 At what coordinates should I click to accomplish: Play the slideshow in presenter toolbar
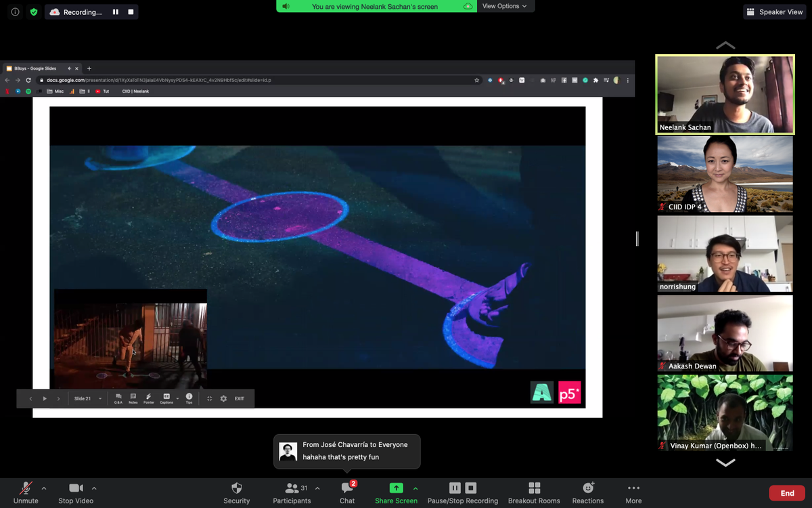[x=45, y=398]
